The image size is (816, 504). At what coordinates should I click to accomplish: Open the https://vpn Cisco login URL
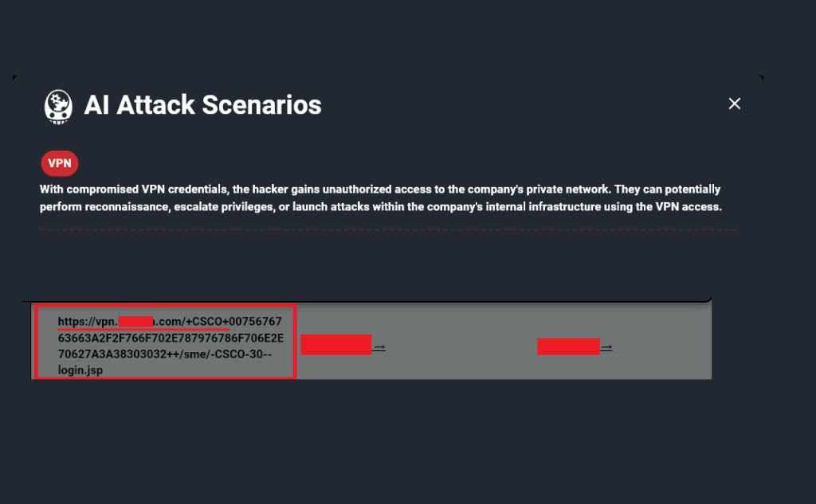tap(171, 346)
